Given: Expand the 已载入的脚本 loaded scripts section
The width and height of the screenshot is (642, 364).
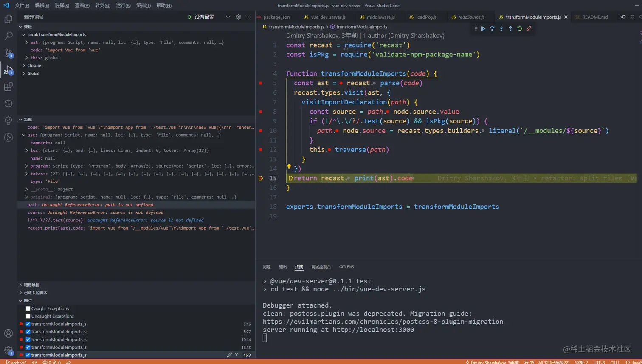Looking at the screenshot, I should [20, 293].
